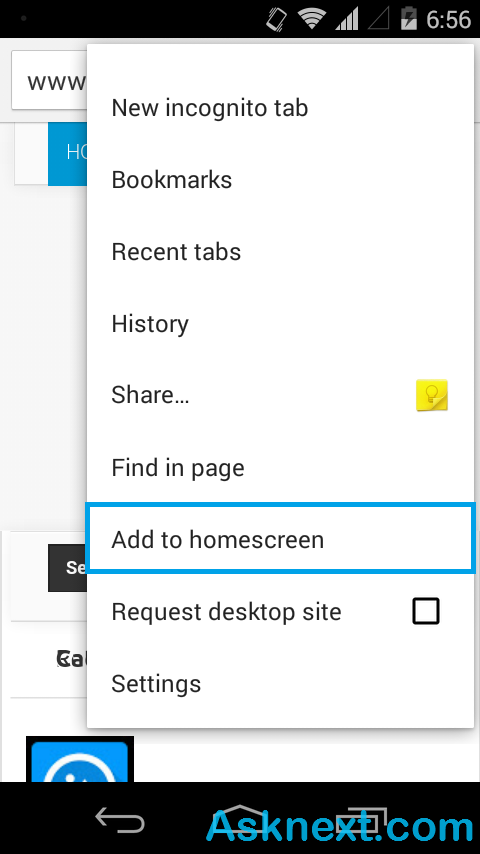Tap the blue app thumbnail icon
Viewport: 480px width, 854px height.
tap(80, 759)
